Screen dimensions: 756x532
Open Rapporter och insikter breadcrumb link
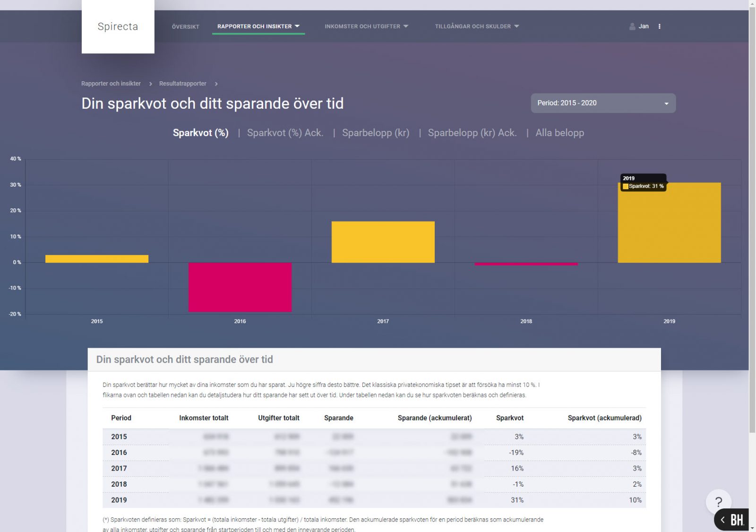[111, 84]
